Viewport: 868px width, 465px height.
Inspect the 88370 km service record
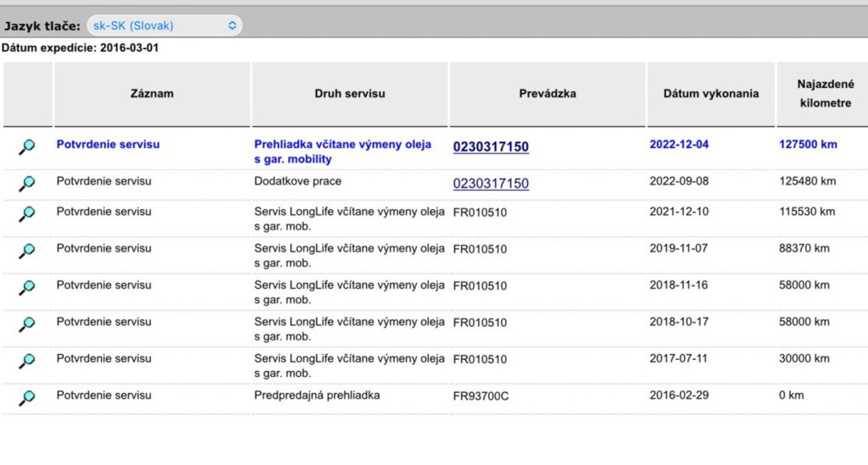(26, 251)
